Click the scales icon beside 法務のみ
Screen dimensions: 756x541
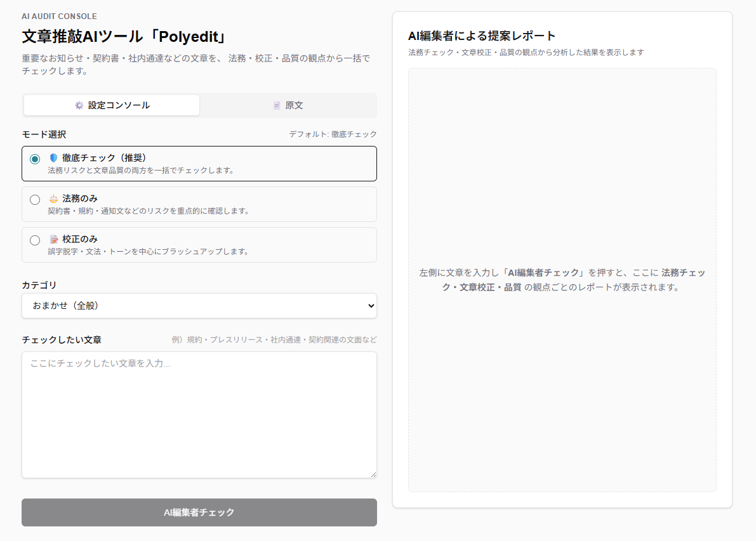coord(53,199)
